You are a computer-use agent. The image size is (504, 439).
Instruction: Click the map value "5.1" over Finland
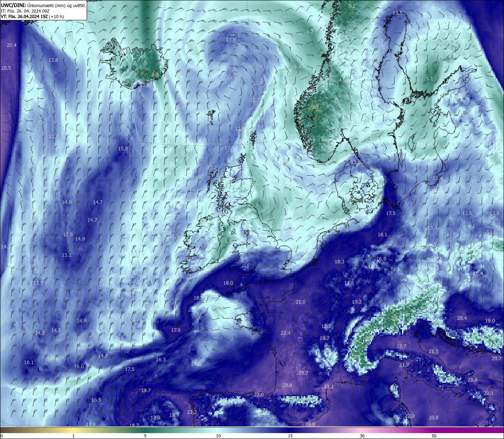[x=430, y=79]
